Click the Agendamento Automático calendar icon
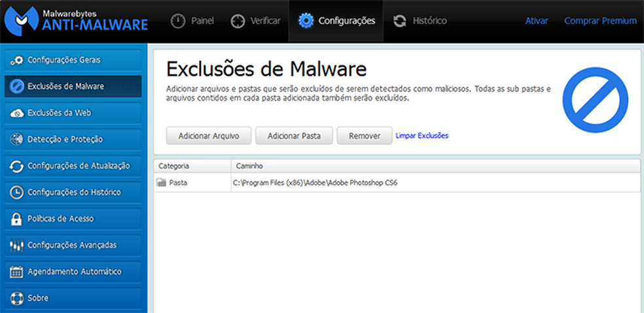Viewport: 644px width, 313px height. [16, 272]
